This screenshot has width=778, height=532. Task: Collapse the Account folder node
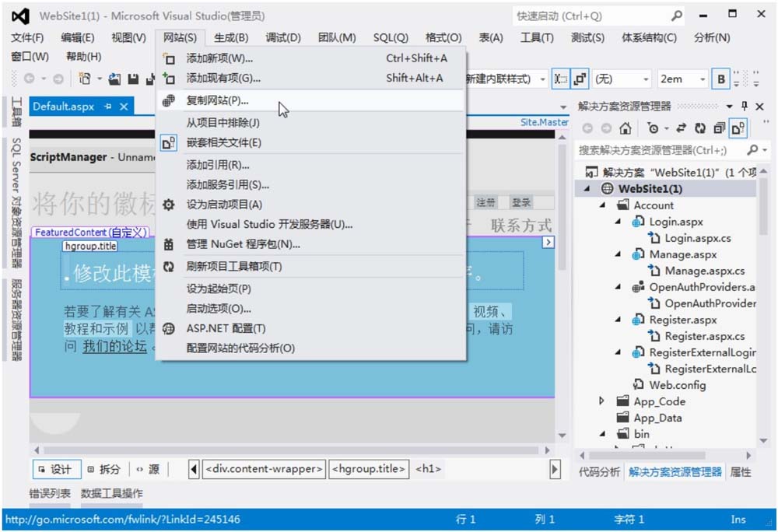[x=602, y=205]
